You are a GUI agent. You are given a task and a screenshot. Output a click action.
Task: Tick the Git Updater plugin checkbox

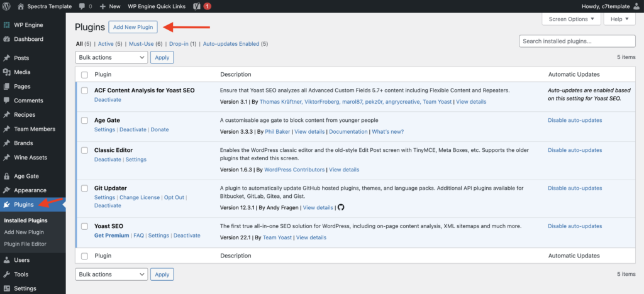point(85,188)
